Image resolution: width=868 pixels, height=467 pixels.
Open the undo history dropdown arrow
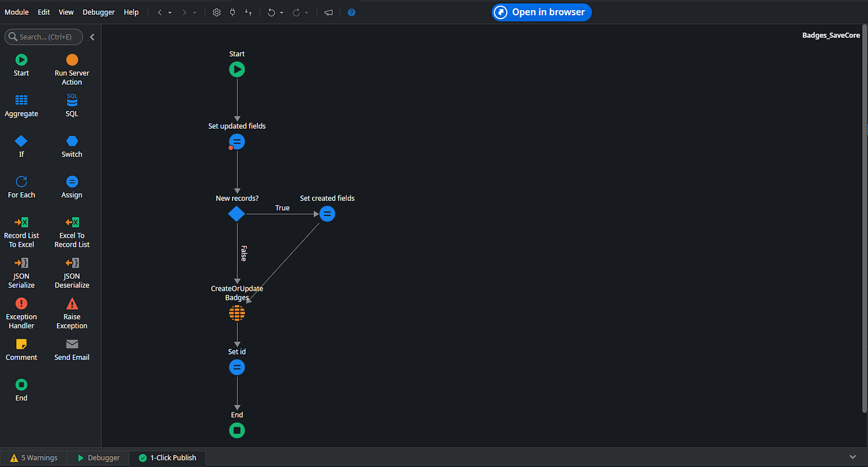282,12
